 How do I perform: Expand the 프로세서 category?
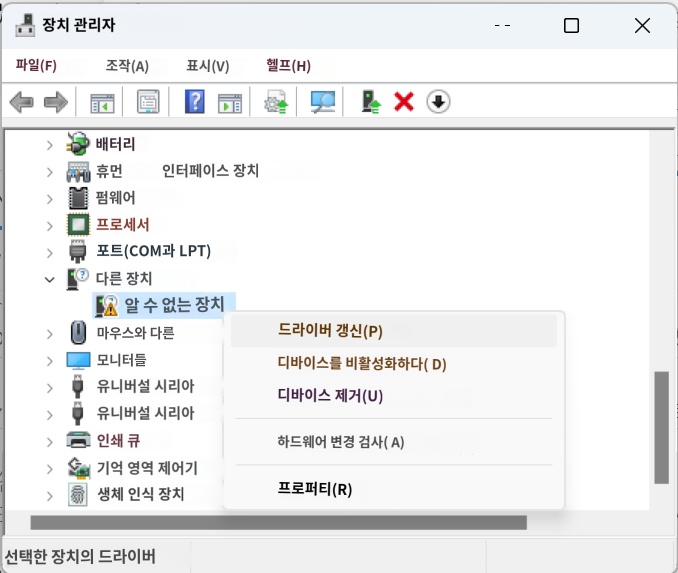50,226
